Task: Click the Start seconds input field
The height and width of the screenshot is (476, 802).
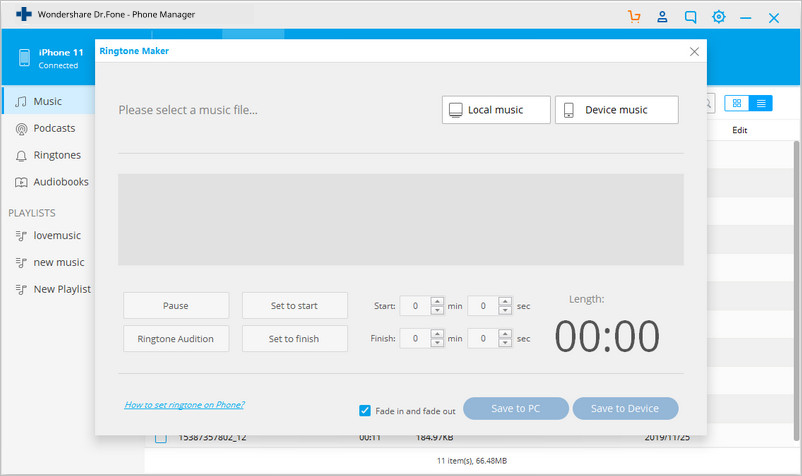Action: tap(483, 306)
